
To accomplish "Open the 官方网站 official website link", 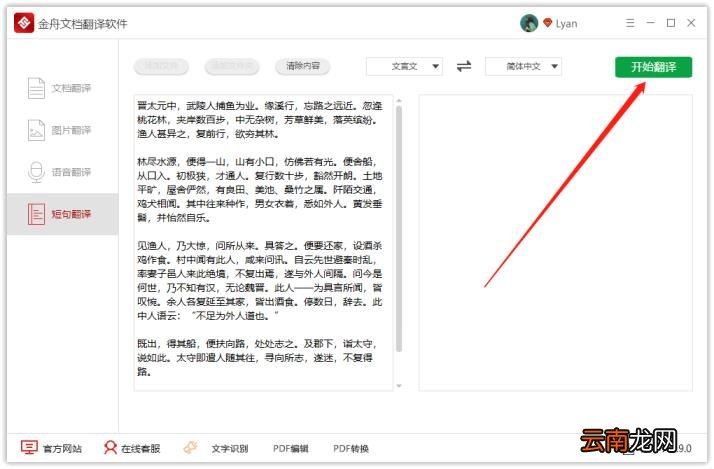I will [x=51, y=448].
